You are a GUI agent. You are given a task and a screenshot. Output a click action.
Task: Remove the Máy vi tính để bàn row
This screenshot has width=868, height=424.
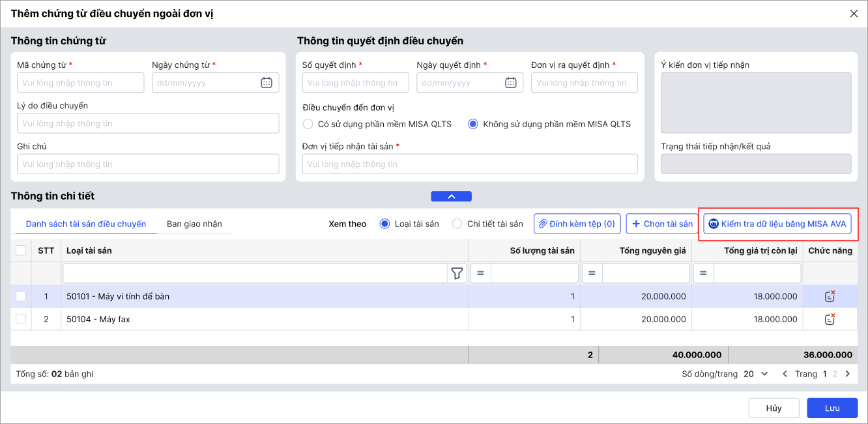[x=830, y=297]
